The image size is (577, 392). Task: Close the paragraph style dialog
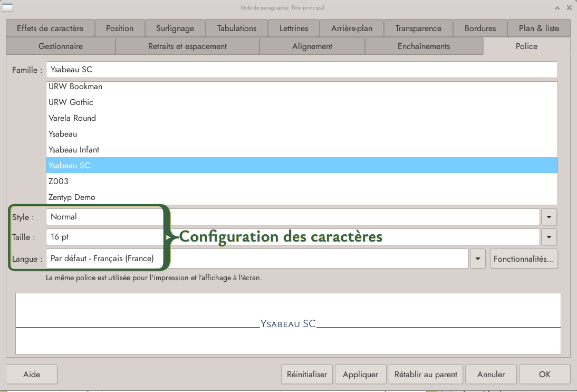[x=569, y=8]
